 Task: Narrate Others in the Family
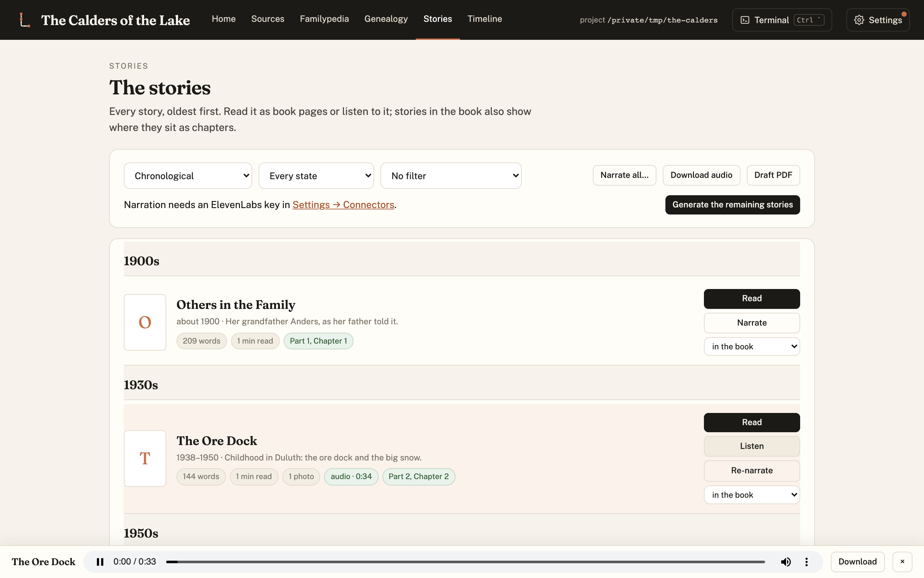click(x=751, y=323)
